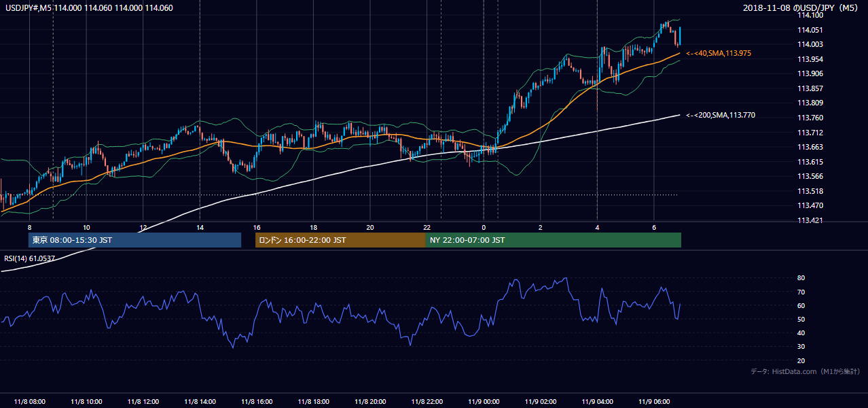Screen dimensions: 868x408
Task: Click price axis value 113.954
Action: pyautogui.click(x=810, y=59)
